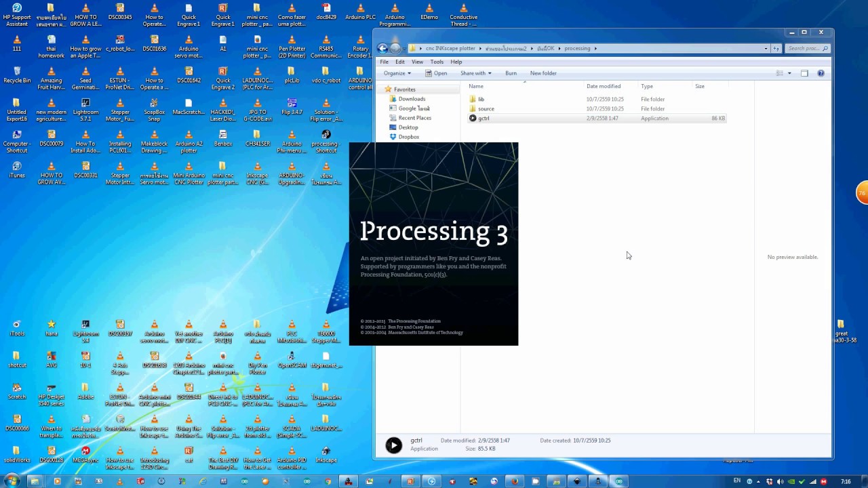Select the cnc INKscape plotter breadcrumb
Image resolution: width=868 pixels, height=488 pixels.
point(450,48)
